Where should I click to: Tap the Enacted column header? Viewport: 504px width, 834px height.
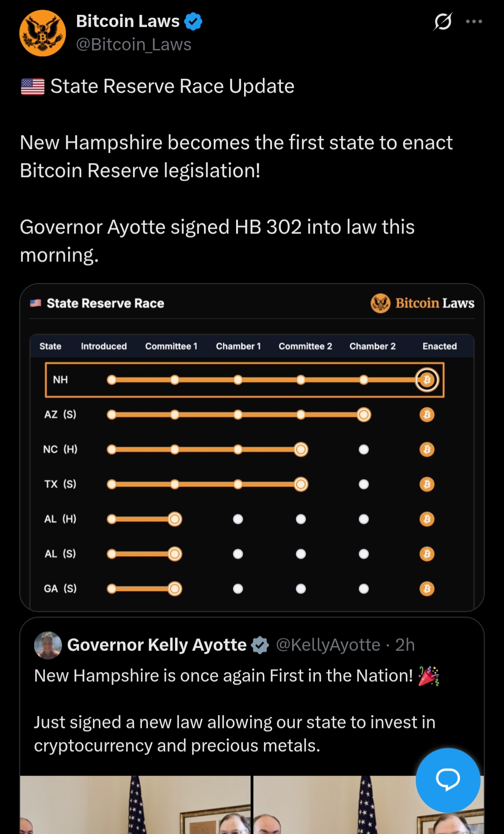tap(439, 346)
